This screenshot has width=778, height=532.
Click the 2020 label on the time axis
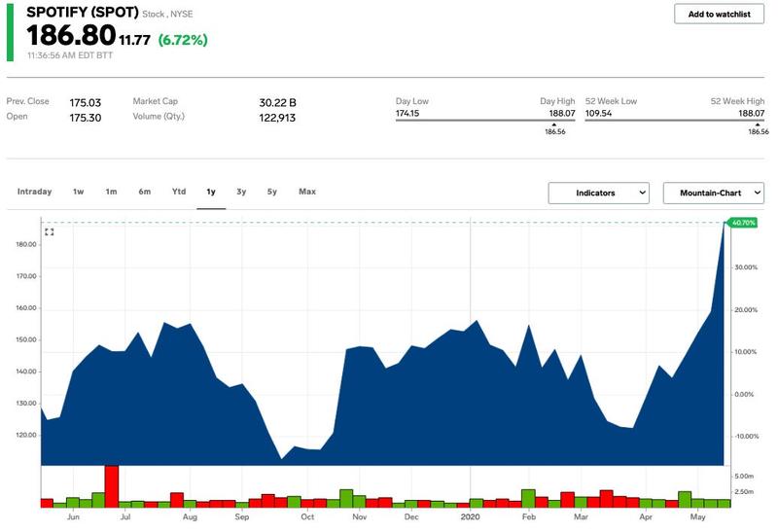(x=472, y=518)
